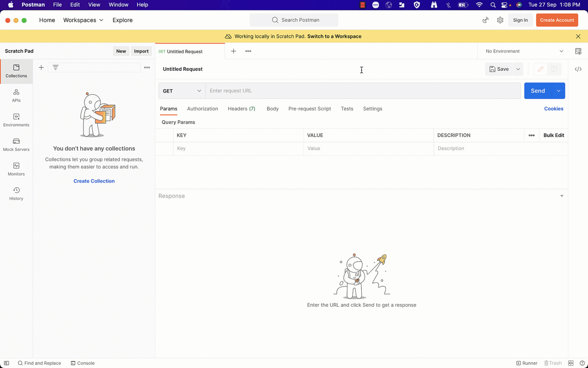Expand the Save button options
This screenshot has height=368, width=588.
tap(518, 69)
